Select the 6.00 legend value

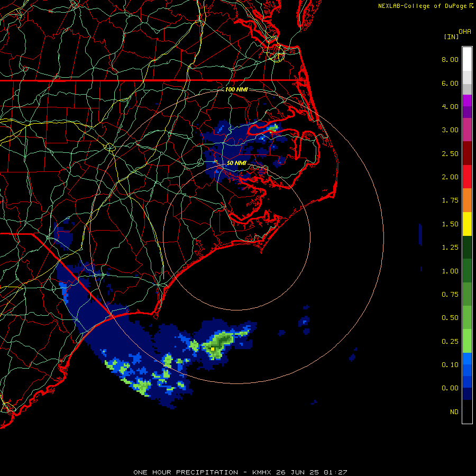pos(450,83)
